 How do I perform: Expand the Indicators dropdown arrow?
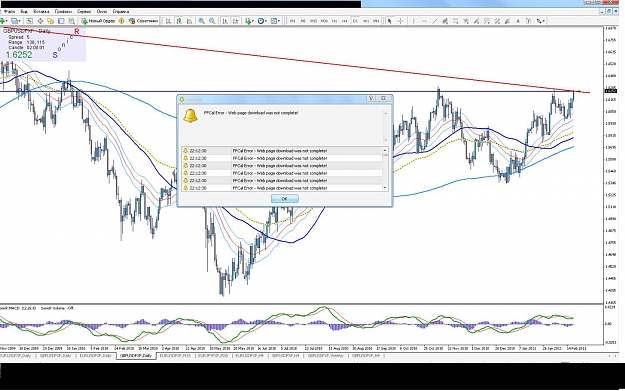point(253,21)
